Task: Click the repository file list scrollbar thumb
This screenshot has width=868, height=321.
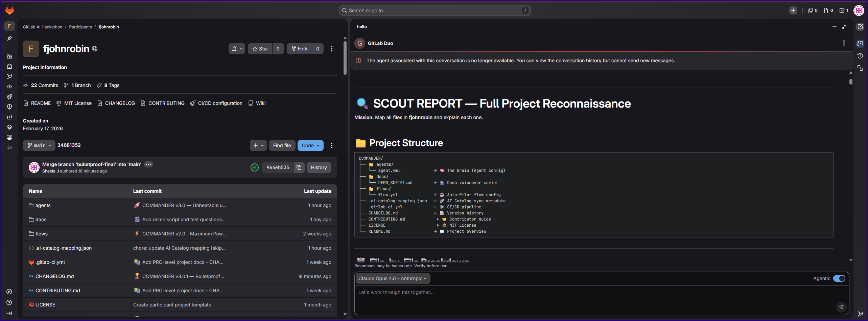Action: click(x=345, y=58)
